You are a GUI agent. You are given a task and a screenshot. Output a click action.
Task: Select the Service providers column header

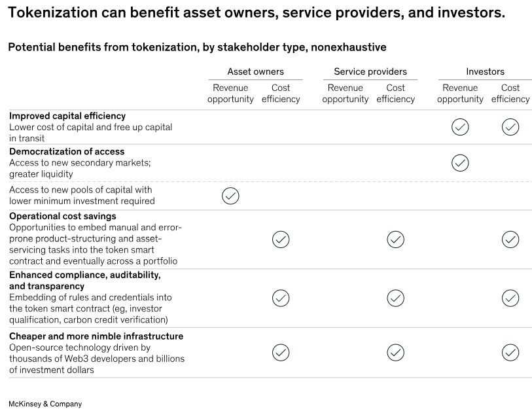[x=370, y=72]
